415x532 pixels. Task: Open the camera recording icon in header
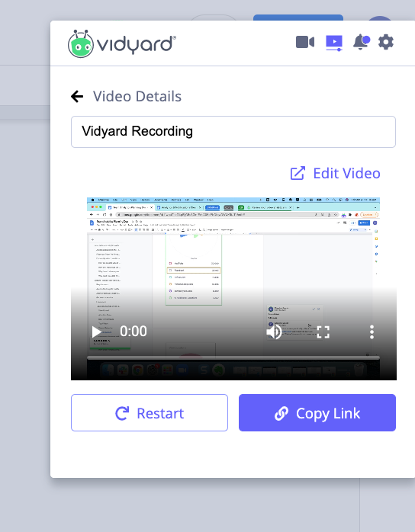[x=305, y=42]
